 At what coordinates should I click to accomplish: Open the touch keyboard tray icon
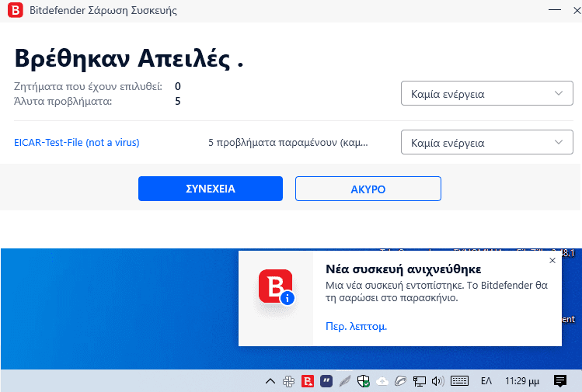[459, 381]
